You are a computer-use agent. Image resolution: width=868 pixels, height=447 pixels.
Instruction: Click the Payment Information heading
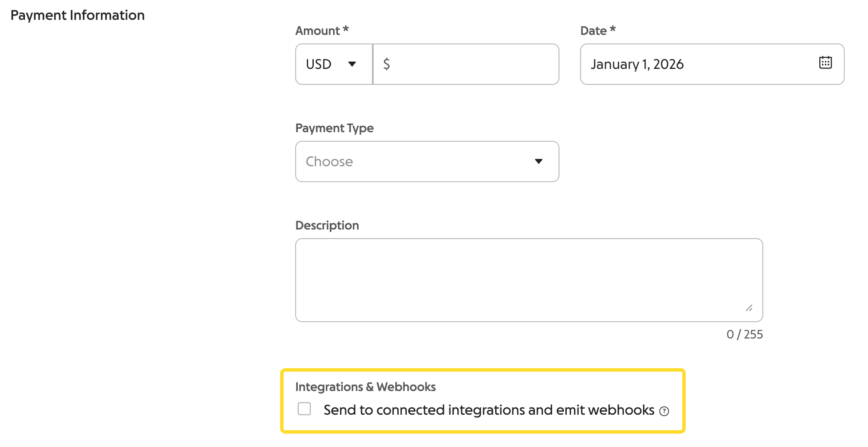pyautogui.click(x=78, y=15)
